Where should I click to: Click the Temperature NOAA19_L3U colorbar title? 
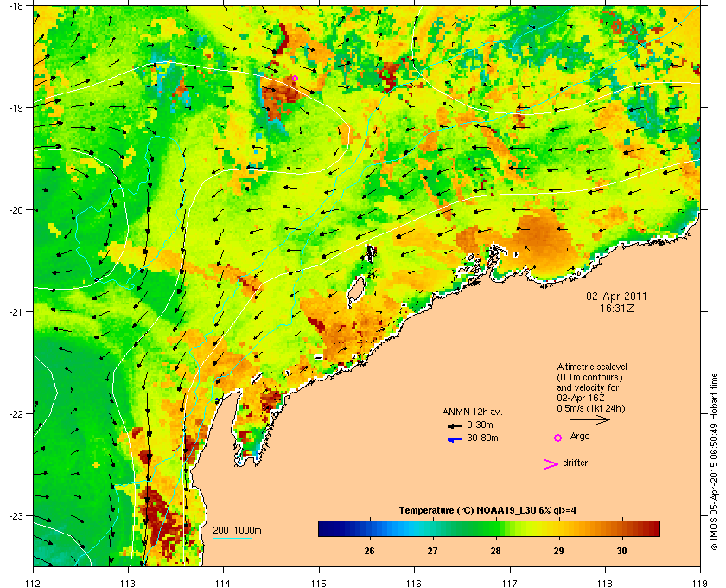(487, 511)
